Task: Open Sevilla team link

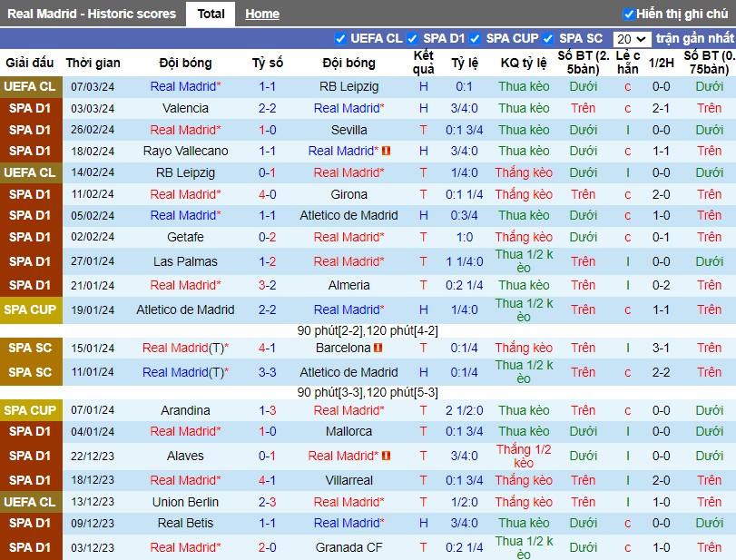Action: pyautogui.click(x=348, y=130)
